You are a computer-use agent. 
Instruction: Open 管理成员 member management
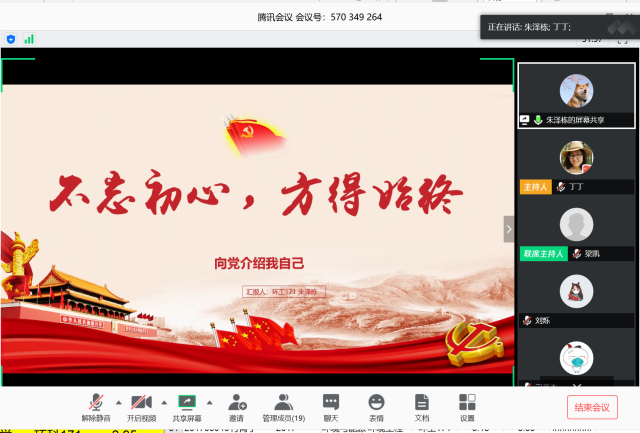[x=283, y=406]
